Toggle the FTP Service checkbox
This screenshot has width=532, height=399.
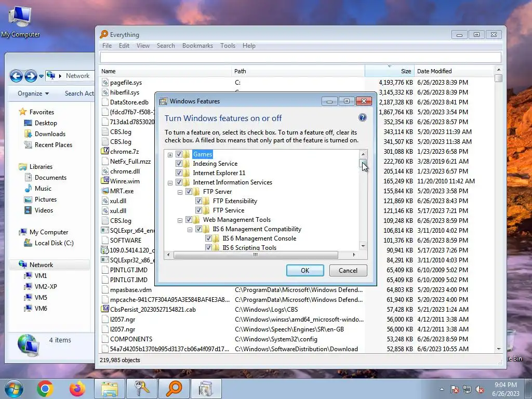pos(198,210)
